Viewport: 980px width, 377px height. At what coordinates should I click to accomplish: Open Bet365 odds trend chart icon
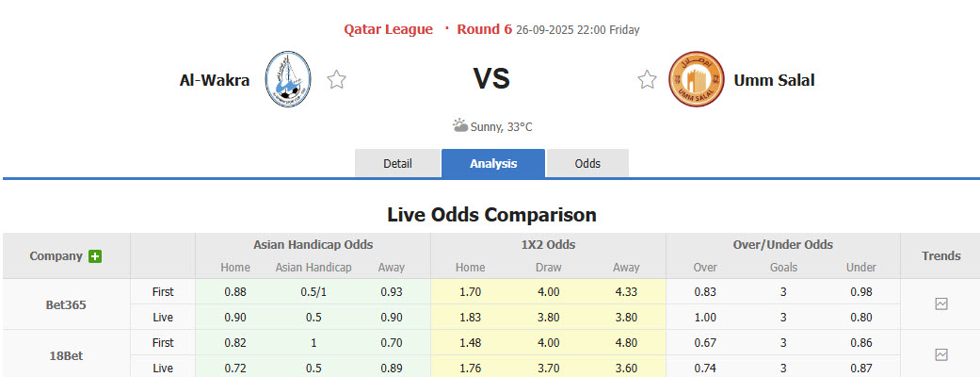(940, 304)
